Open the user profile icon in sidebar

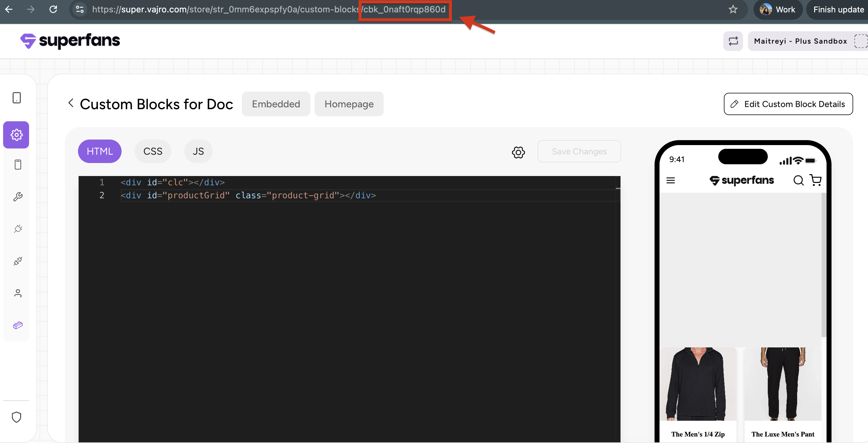pos(18,293)
